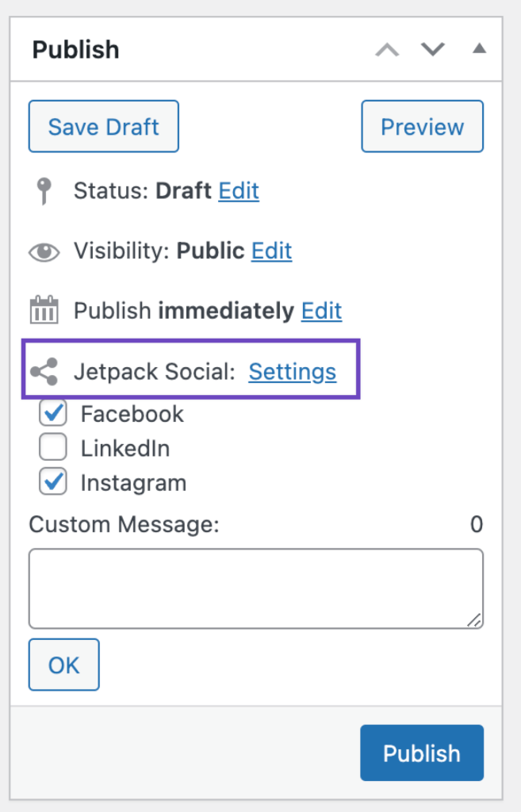
Task: Disable Instagram sharing
Action: [52, 481]
